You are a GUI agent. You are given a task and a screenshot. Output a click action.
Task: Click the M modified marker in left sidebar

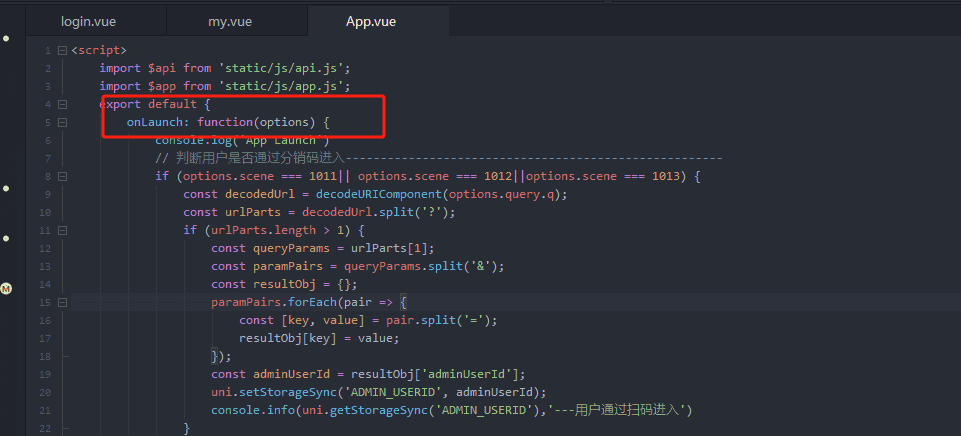[6, 288]
